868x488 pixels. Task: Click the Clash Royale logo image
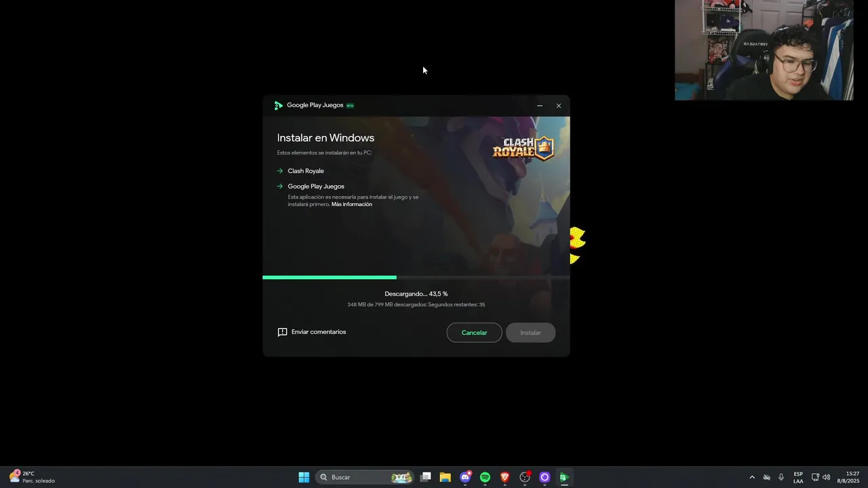tap(524, 148)
